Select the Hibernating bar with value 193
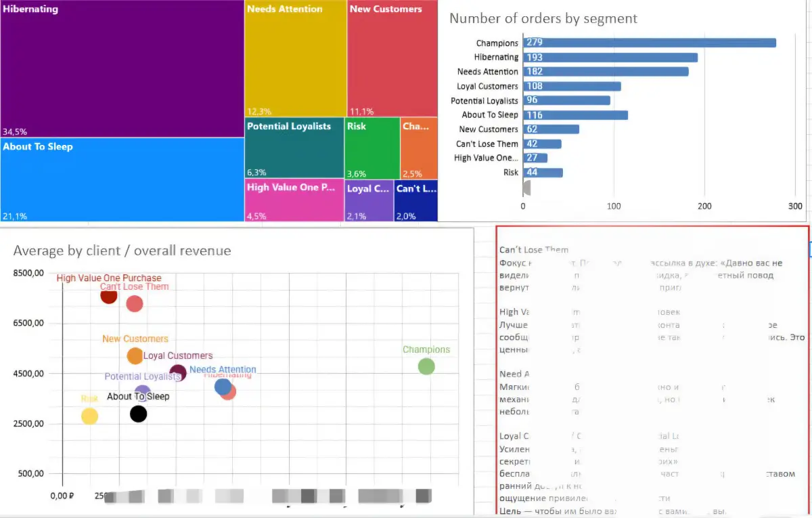The width and height of the screenshot is (812, 518). [x=610, y=58]
